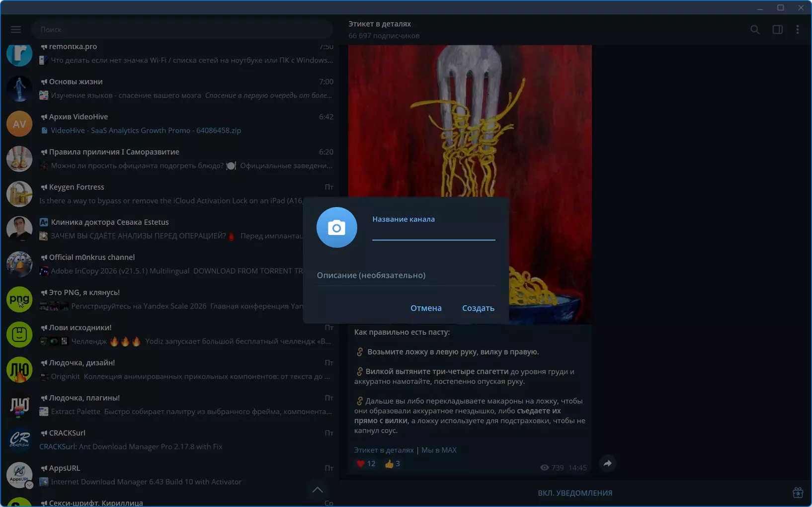
Task: Focus the channel name input field
Action: 433,233
